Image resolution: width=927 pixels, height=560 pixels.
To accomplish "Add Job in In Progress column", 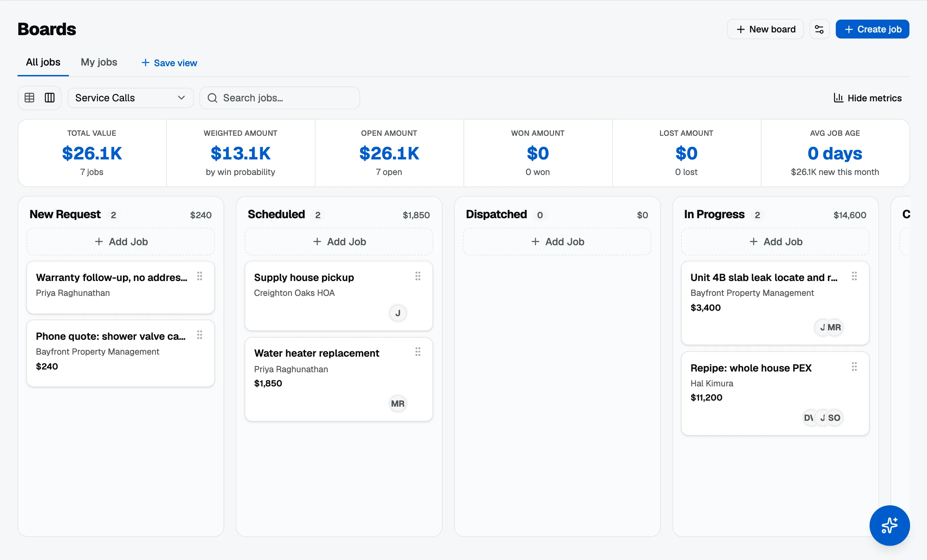I will 775,241.
